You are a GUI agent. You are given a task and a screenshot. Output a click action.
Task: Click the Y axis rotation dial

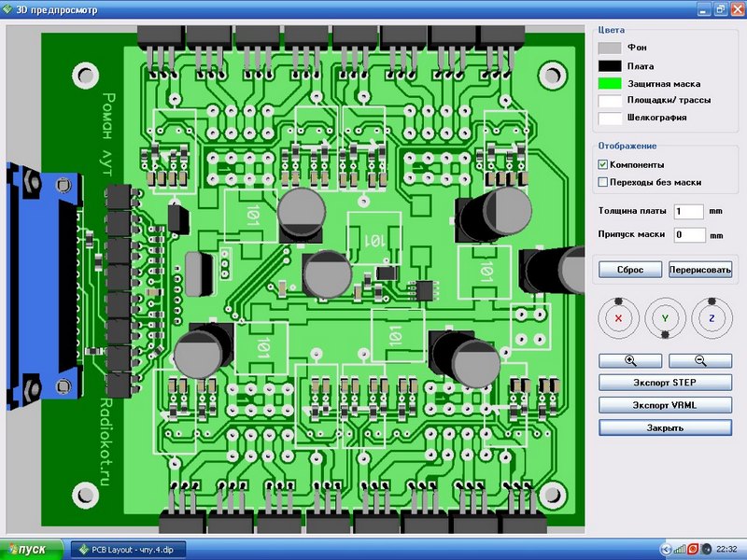[665, 318]
